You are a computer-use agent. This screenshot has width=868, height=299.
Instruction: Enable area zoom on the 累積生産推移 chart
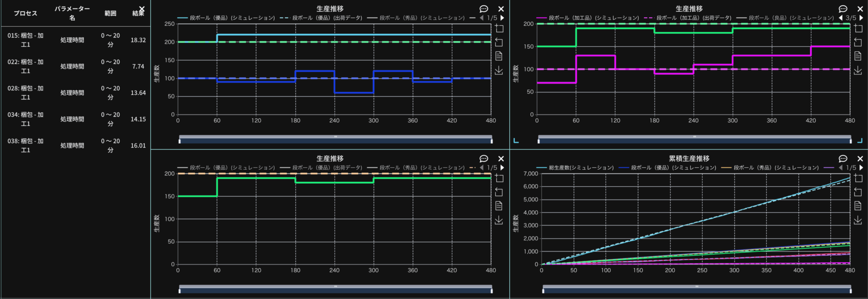point(857,178)
